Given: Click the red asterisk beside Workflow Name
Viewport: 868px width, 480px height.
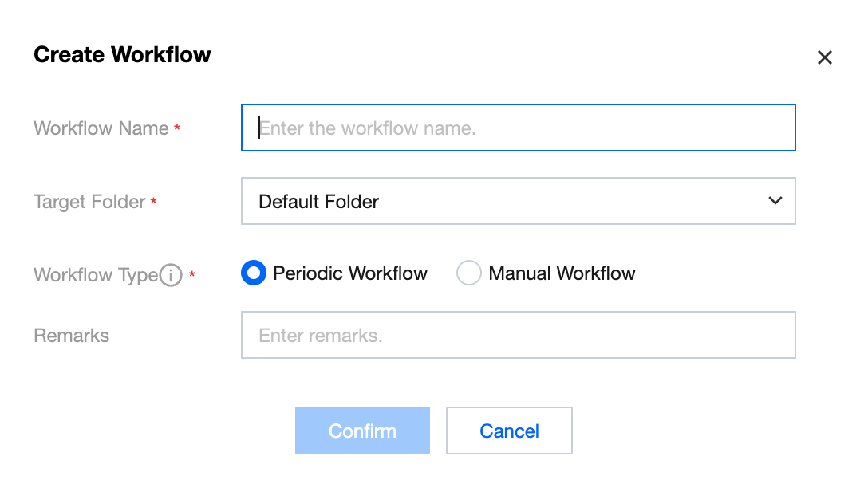Looking at the screenshot, I should [177, 128].
